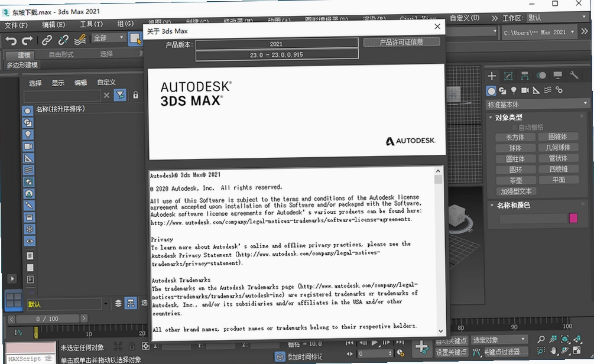Select the Geometry category sphere icon
The height and width of the screenshot is (364, 594).
tap(491, 91)
